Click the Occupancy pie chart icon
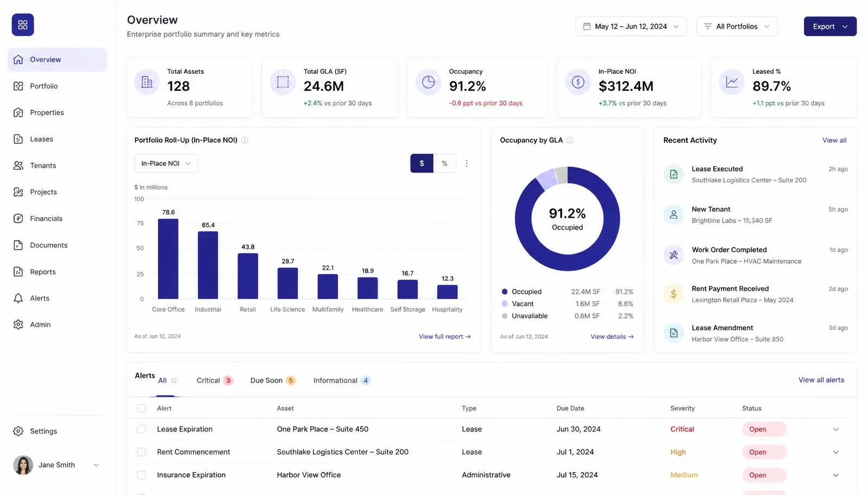The height and width of the screenshot is (495, 868). 429,82
